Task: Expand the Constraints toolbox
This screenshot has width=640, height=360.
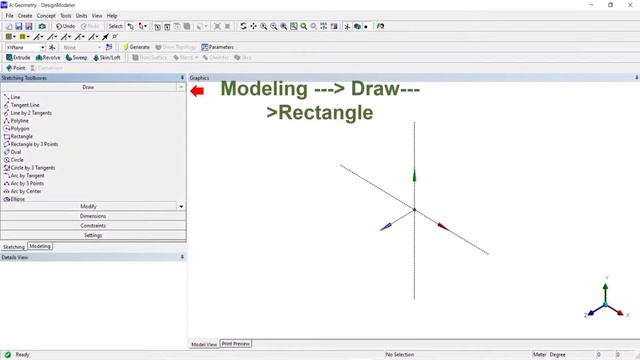Action: (x=93, y=226)
